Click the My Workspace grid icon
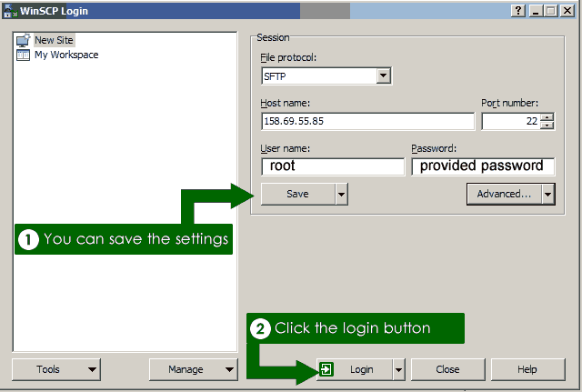The width and height of the screenshot is (582, 392). 23,55
